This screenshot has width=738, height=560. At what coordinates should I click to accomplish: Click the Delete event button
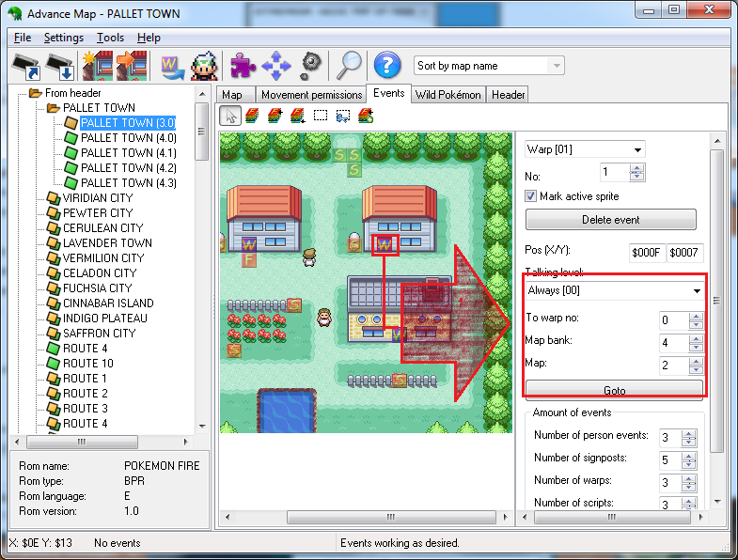tap(610, 220)
